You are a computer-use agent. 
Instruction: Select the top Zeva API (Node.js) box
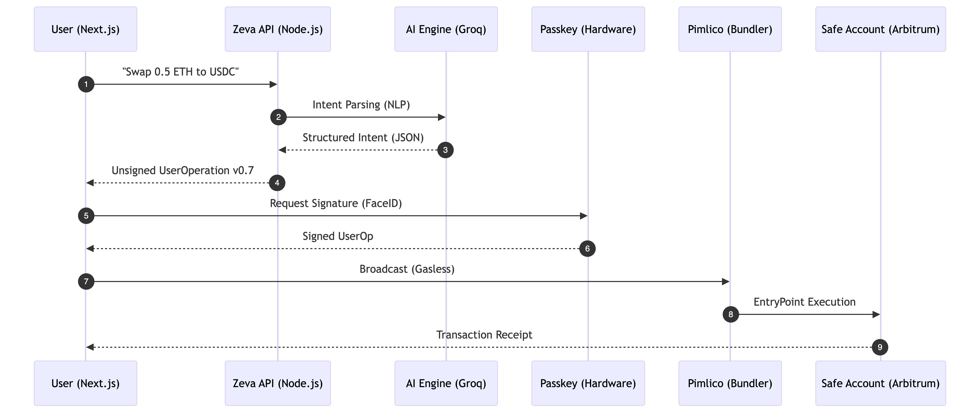278,29
